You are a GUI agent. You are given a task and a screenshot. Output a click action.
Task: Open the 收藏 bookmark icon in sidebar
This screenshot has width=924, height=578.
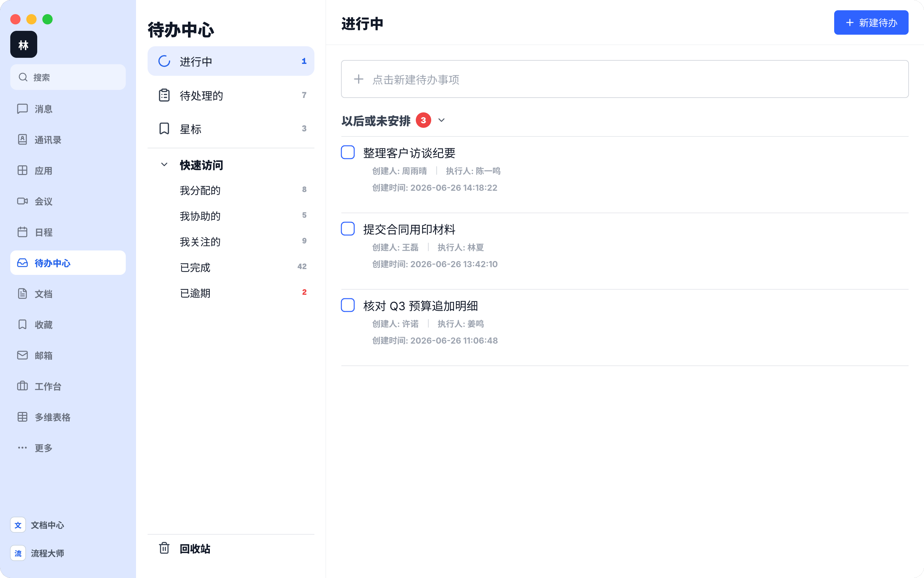[22, 325]
